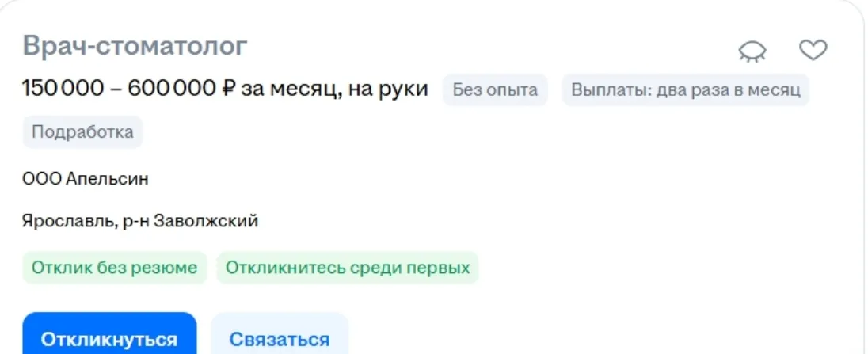Click the 600 000 maximum salary figure
Screen dimensions: 868x354
coord(171,89)
